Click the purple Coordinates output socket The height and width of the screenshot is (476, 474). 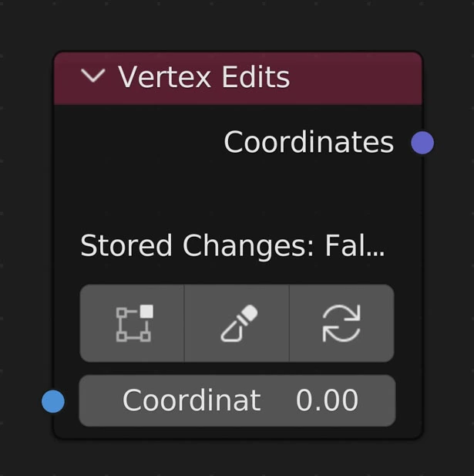[422, 143]
